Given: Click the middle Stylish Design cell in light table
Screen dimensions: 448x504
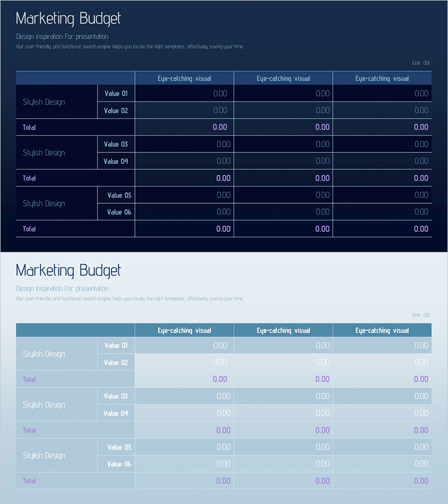Looking at the screenshot, I should click(44, 405).
